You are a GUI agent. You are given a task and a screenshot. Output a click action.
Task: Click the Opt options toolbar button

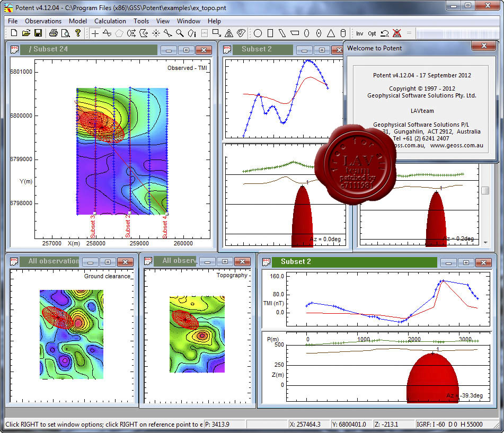(372, 33)
